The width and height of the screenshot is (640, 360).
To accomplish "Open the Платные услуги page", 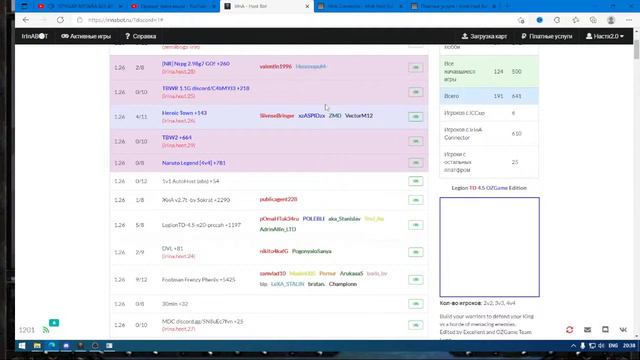I will click(547, 36).
